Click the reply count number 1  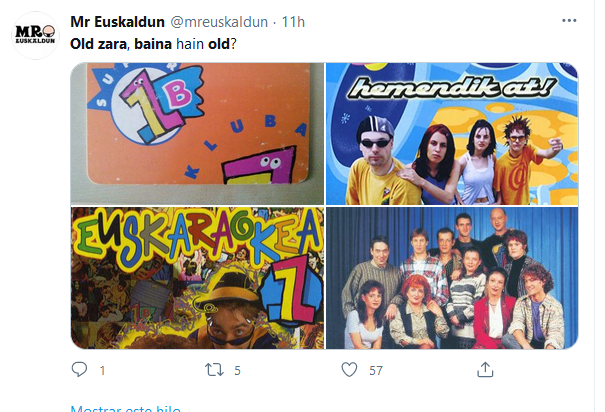point(102,371)
